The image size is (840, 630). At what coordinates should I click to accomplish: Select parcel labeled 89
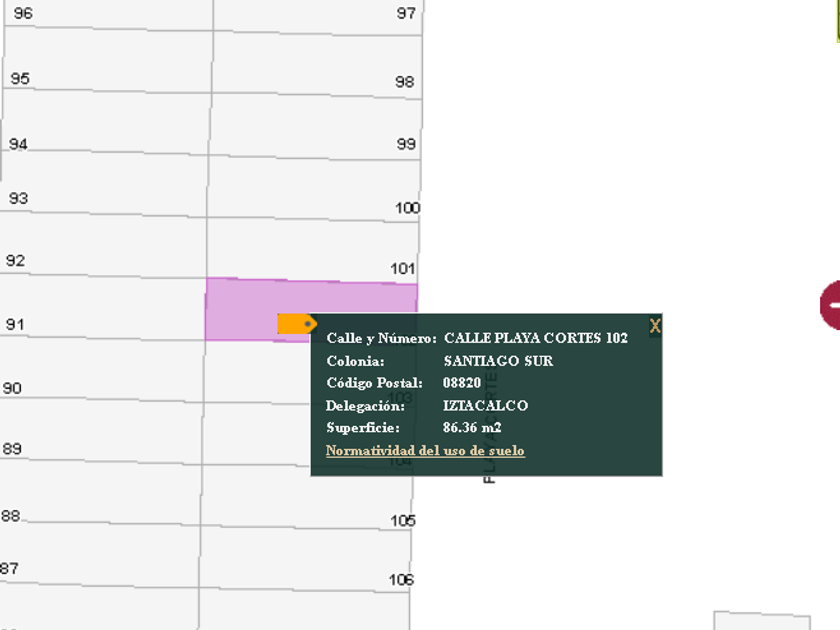[100, 431]
